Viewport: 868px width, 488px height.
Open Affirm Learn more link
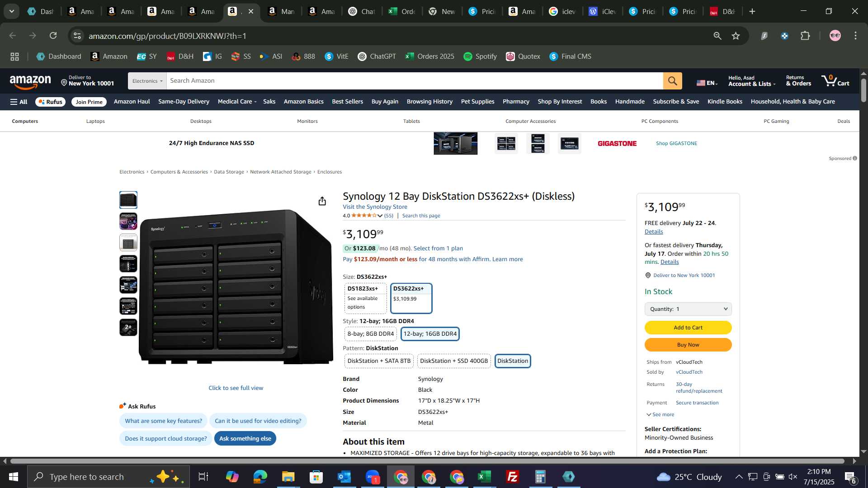507,259
